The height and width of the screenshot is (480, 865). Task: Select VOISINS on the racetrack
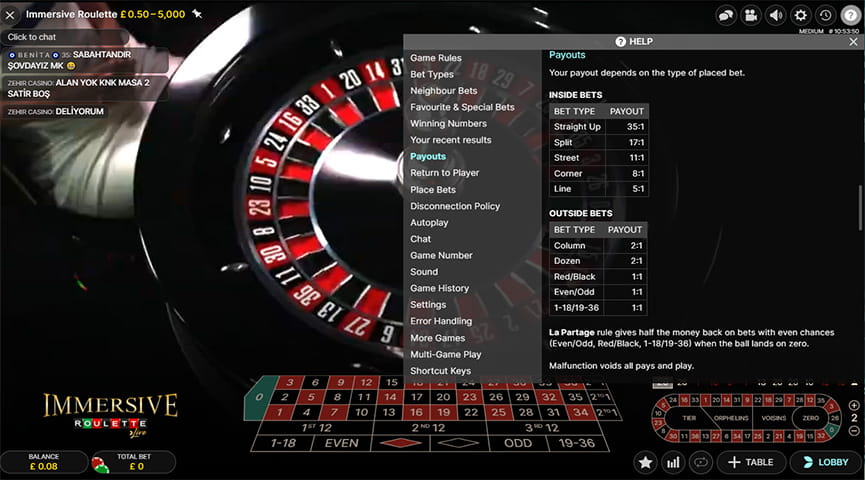[773, 418]
